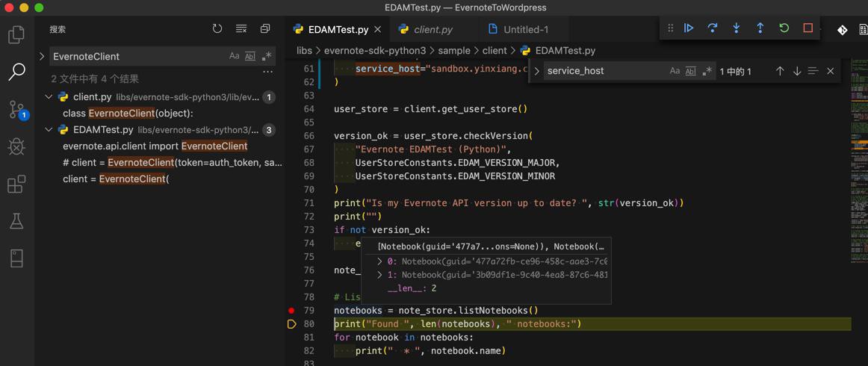Click the git diamond icon in editor actions
The height and width of the screenshot is (366, 868).
tap(841, 30)
